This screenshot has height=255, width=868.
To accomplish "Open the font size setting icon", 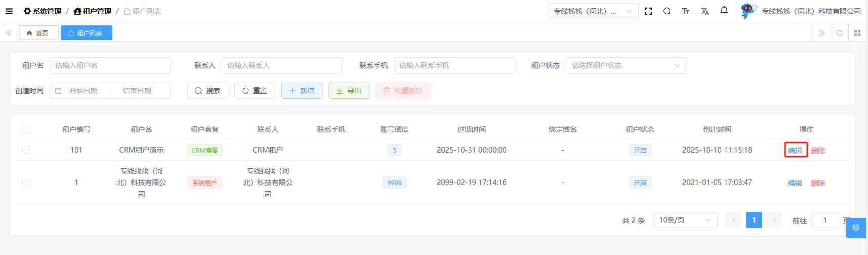I will coord(686,11).
